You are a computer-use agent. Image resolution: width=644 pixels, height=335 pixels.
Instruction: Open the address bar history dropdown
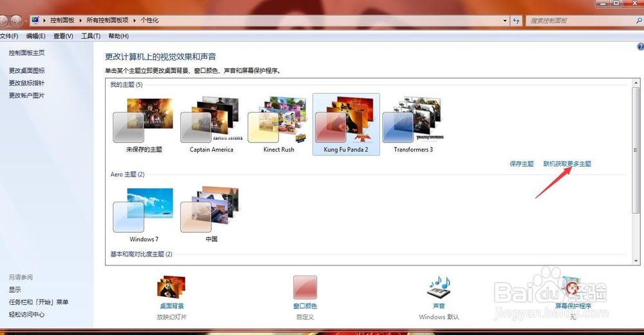coord(505,21)
